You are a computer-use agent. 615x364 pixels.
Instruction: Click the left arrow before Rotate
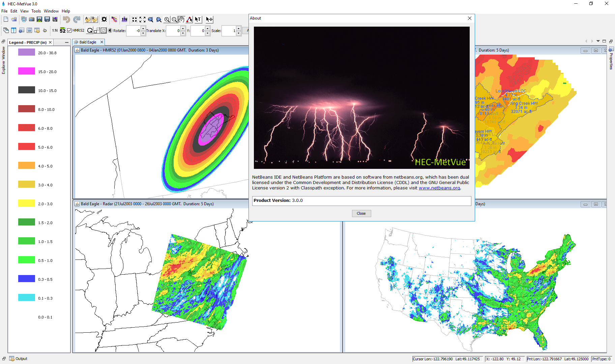pos(110,30)
